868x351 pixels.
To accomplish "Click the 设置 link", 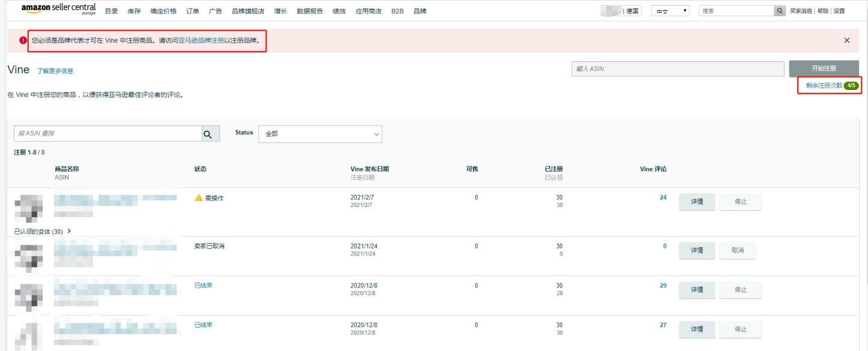I will click(839, 11).
